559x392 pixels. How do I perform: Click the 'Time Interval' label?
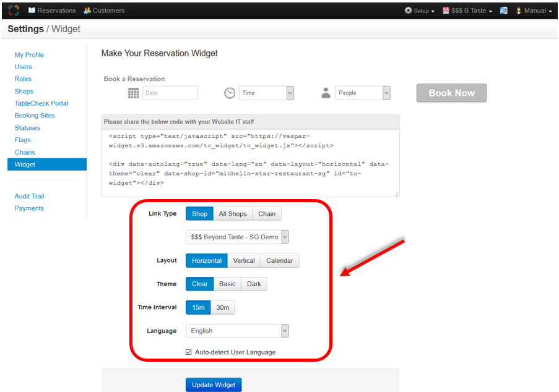157,307
